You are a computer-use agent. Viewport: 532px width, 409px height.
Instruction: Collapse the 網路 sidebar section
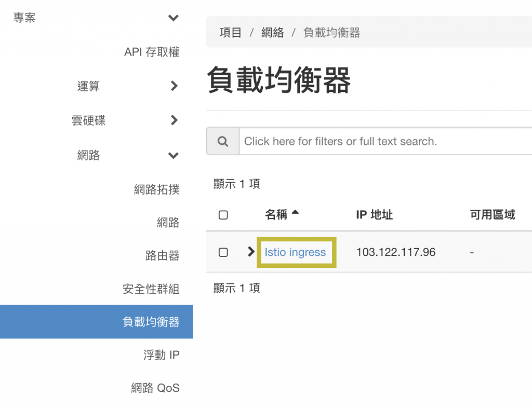point(174,155)
